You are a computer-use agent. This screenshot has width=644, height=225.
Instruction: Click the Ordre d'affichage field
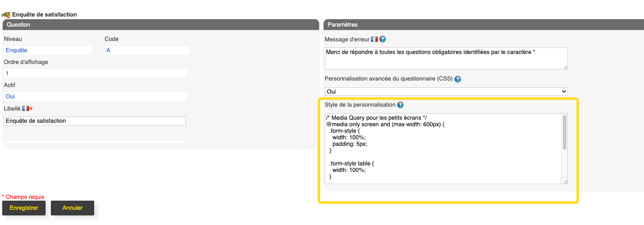pos(95,74)
